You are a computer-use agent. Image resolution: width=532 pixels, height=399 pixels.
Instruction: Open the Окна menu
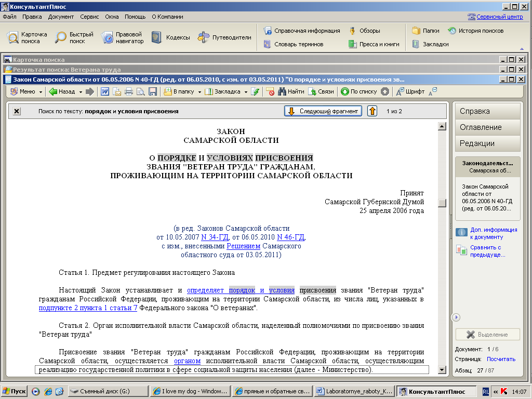point(112,17)
